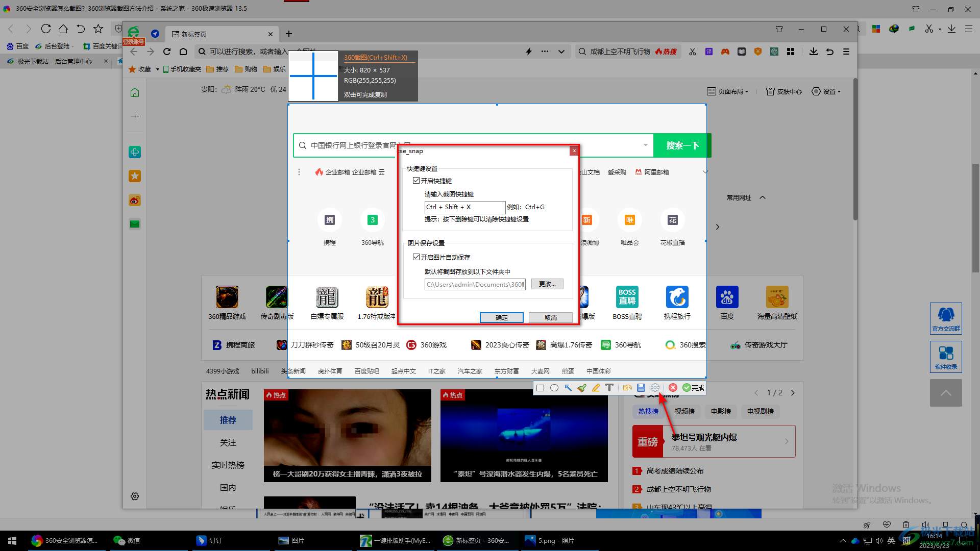The image size is (980, 551).
Task: Show next page of site shortcuts arrow
Action: click(x=717, y=227)
